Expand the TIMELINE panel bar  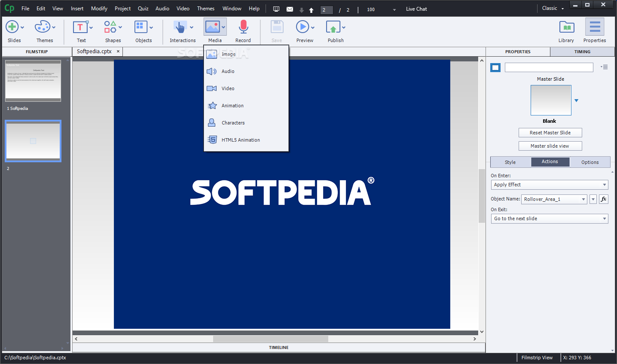click(279, 348)
